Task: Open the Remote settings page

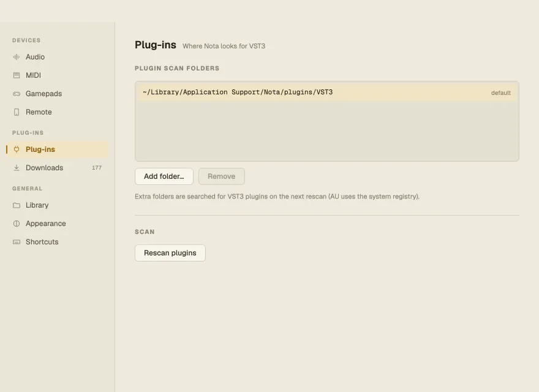Action: click(58, 112)
